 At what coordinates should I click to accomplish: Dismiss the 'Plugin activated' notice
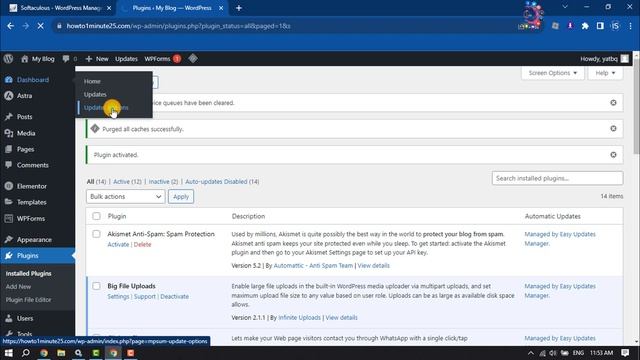[x=613, y=155]
